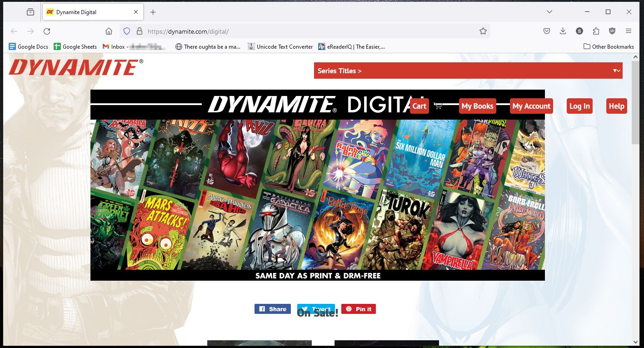
Task: Open the eReaderIQ bookmark
Action: pyautogui.click(x=351, y=46)
